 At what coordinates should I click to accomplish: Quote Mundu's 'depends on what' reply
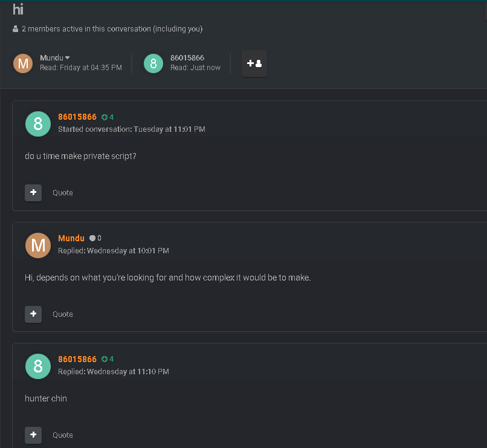[63, 314]
